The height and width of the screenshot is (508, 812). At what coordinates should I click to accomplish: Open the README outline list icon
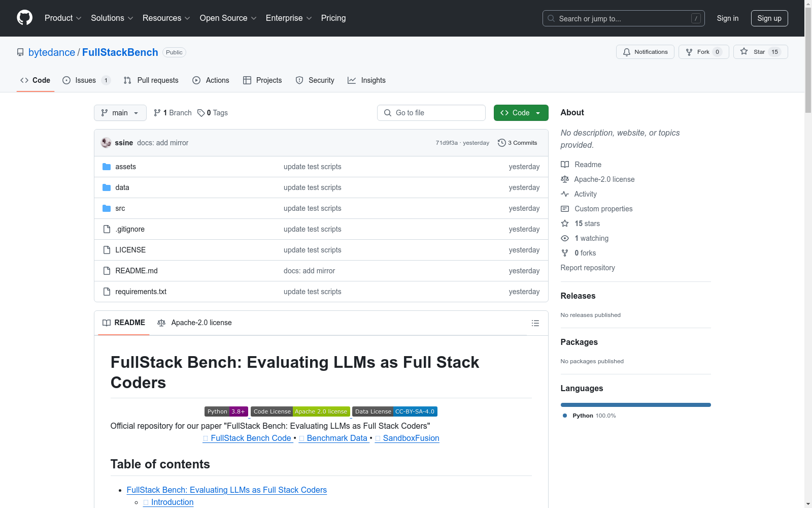(x=535, y=323)
